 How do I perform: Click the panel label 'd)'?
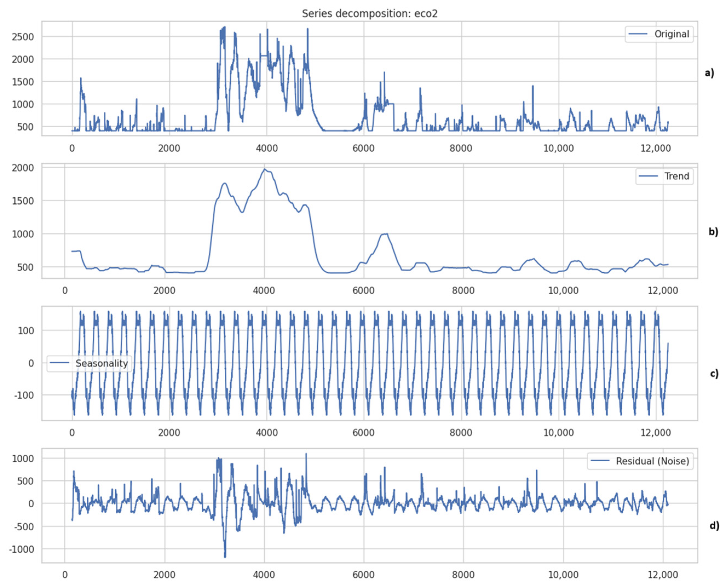point(714,525)
